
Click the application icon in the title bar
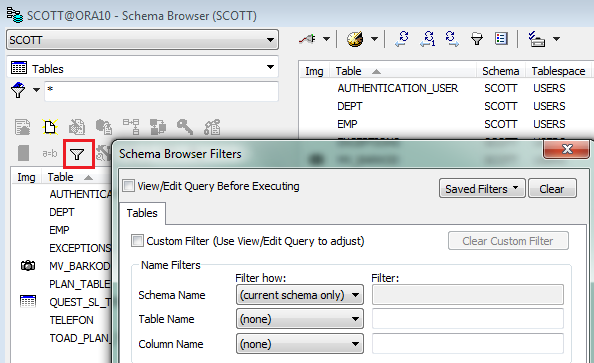(x=15, y=15)
